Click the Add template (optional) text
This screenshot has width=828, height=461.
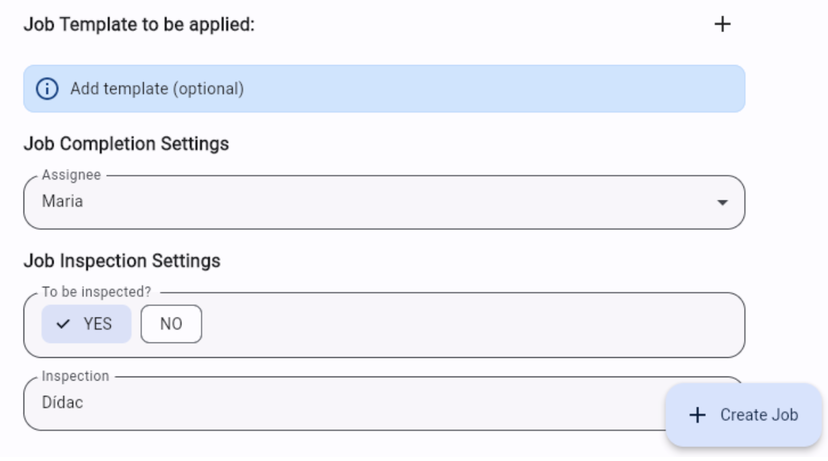pyautogui.click(x=157, y=89)
